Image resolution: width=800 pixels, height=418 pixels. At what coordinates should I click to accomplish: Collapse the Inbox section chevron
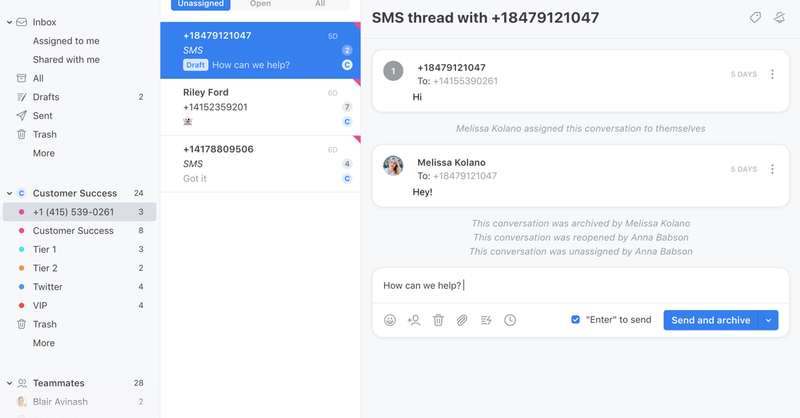pyautogui.click(x=9, y=22)
